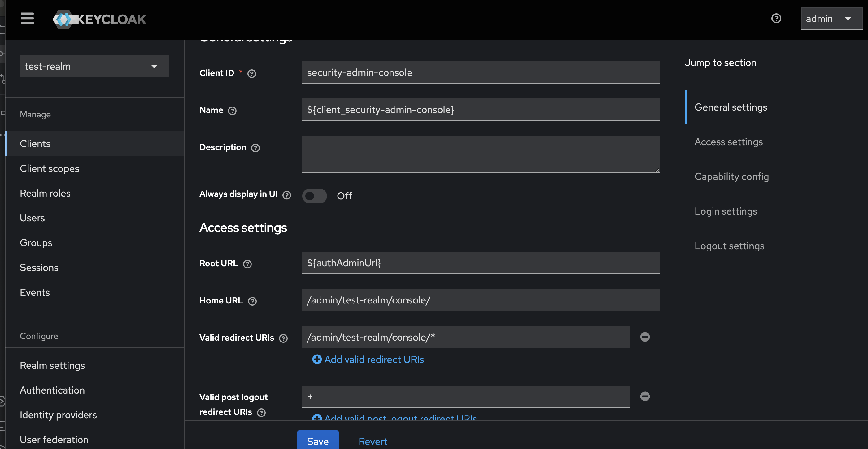Jump to the Access settings section
This screenshot has width=868, height=449.
click(729, 142)
